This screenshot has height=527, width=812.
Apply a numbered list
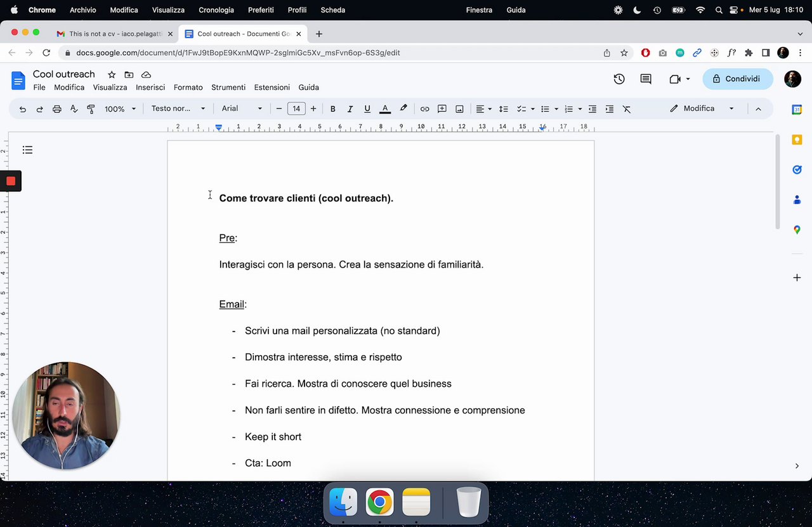[568, 109]
